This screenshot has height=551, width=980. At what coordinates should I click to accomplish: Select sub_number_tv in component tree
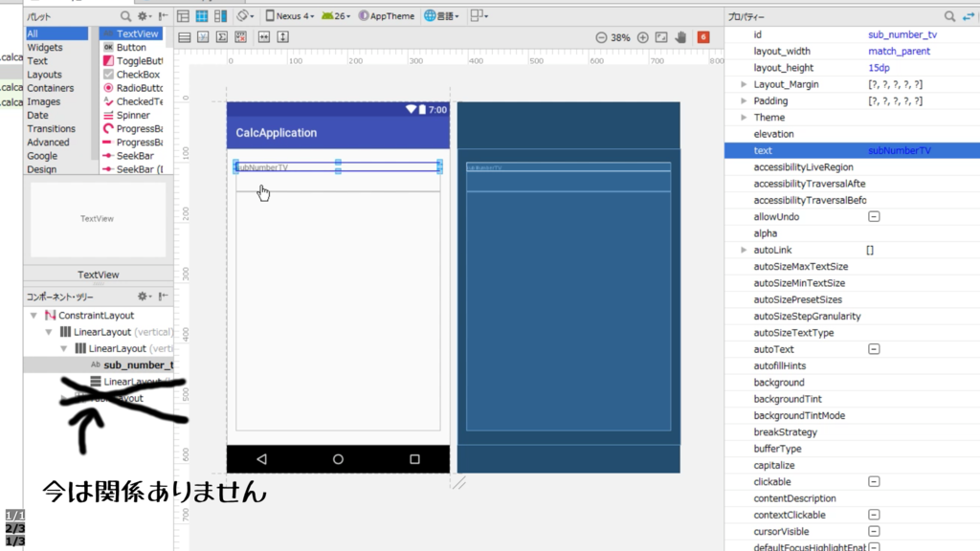pos(99,364)
